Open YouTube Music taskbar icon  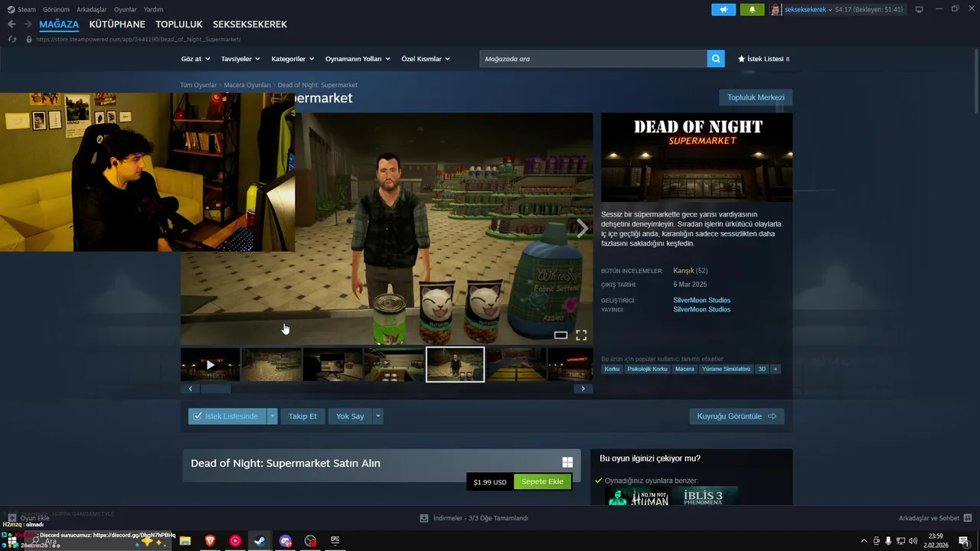pyautogui.click(x=235, y=541)
